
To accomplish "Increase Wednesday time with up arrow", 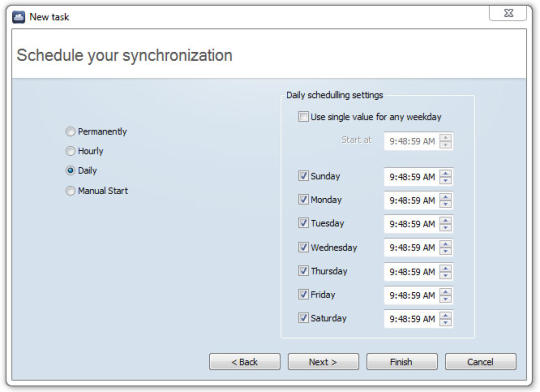I will point(446,244).
